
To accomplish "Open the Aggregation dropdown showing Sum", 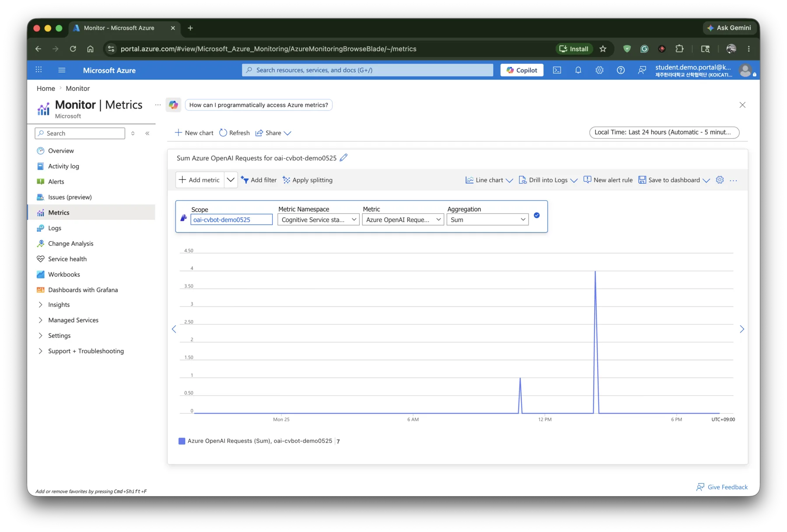I will tap(488, 219).
